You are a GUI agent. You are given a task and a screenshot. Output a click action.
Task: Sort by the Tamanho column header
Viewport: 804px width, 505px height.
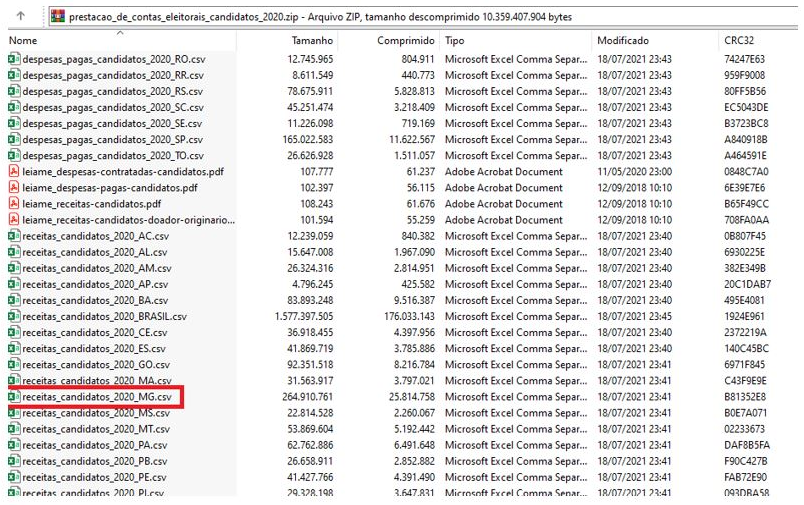312,41
